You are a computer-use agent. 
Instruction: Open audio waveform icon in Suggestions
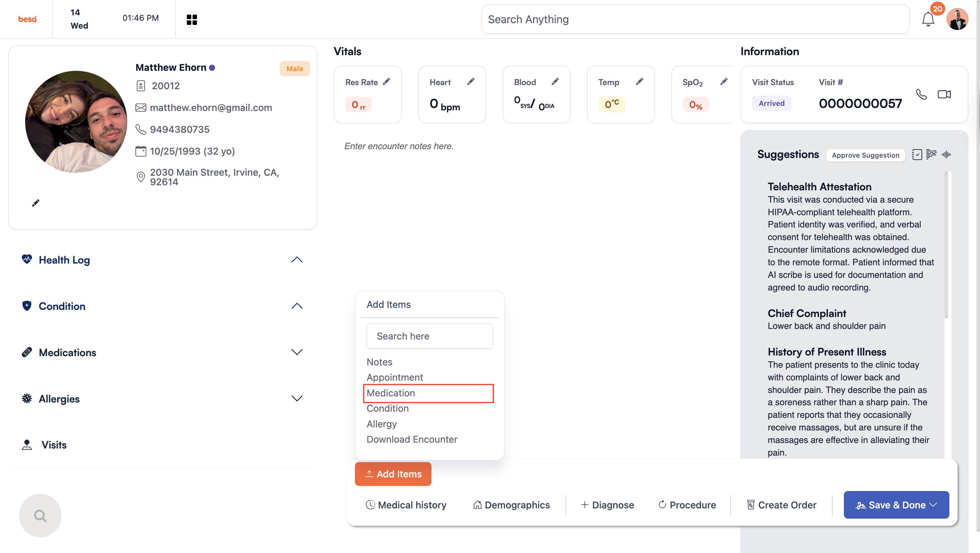[946, 155]
